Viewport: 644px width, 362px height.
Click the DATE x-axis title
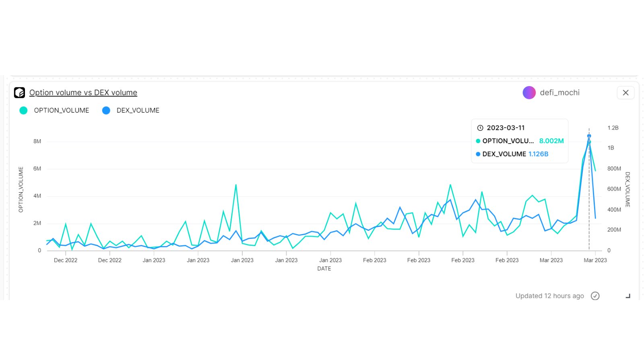[324, 269]
